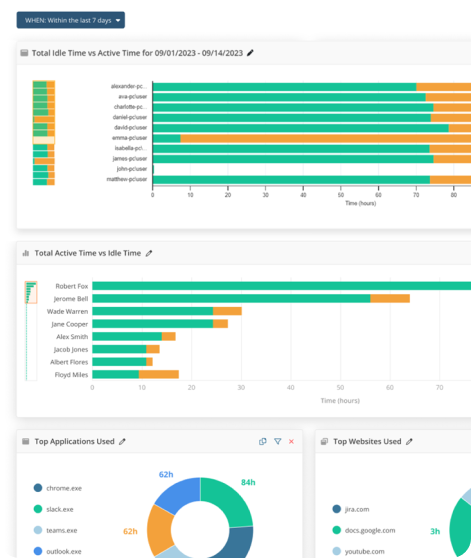This screenshot has height=558, width=471.
Task: Edit the Top Websites Used title
Action: (x=409, y=442)
